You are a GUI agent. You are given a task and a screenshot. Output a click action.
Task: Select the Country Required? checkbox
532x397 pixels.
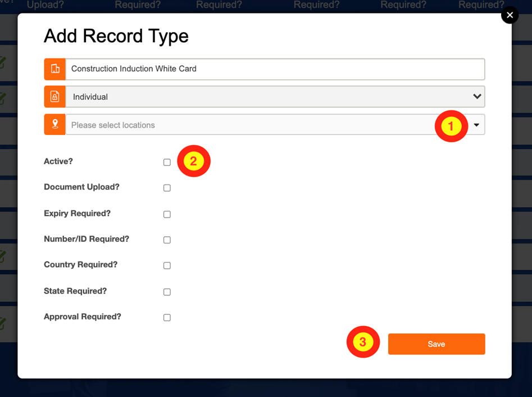coord(167,265)
